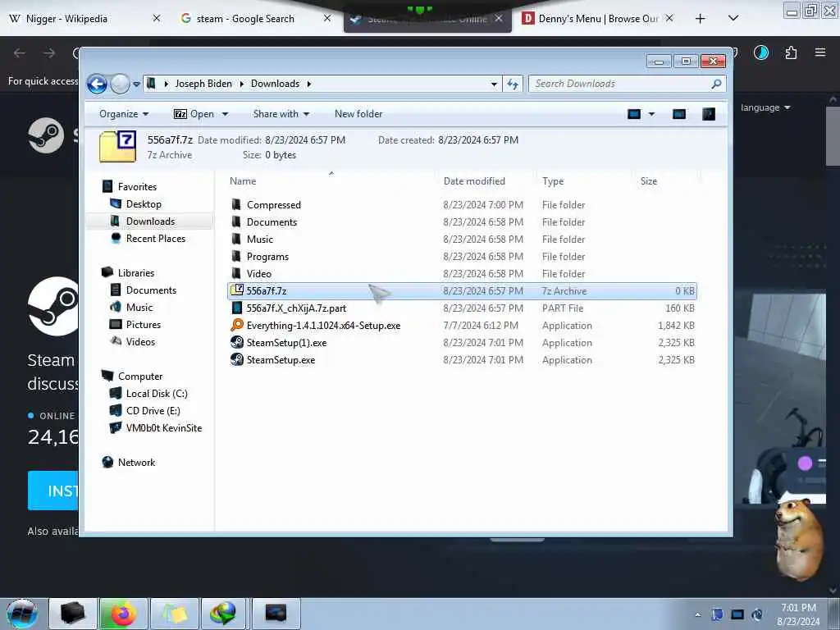
Task: Toggle the preview pane icon
Action: tap(678, 114)
